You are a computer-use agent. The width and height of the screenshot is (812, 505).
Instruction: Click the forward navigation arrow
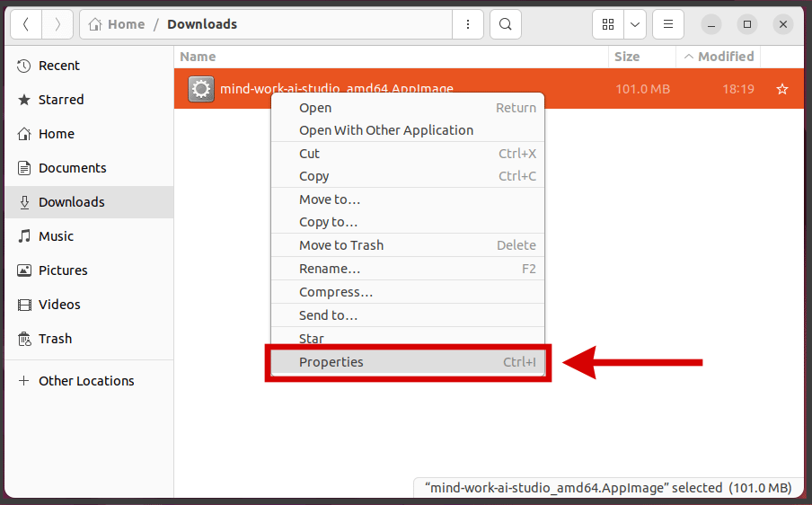pos(57,24)
